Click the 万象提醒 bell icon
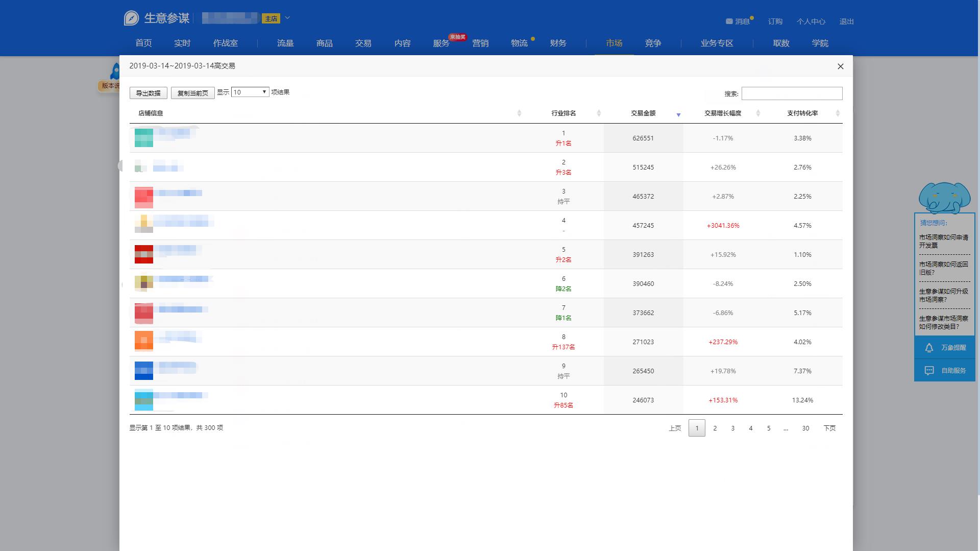 point(929,348)
